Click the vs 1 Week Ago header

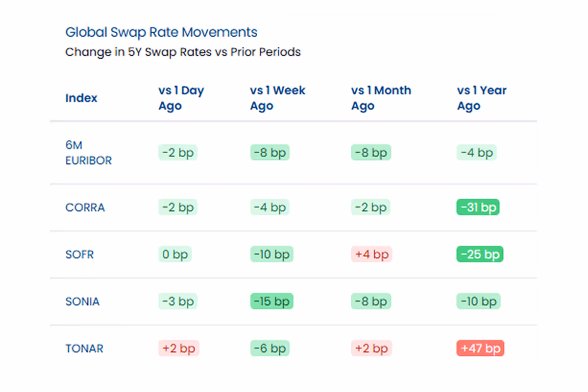pyautogui.click(x=277, y=98)
